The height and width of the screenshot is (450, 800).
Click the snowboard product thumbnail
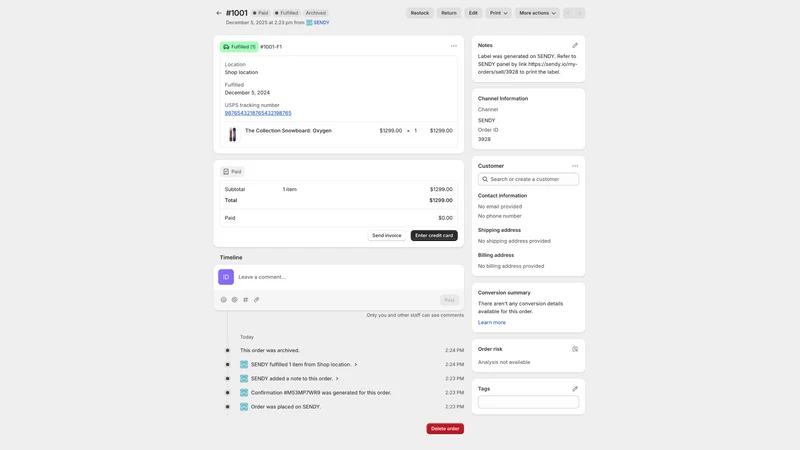pos(233,134)
